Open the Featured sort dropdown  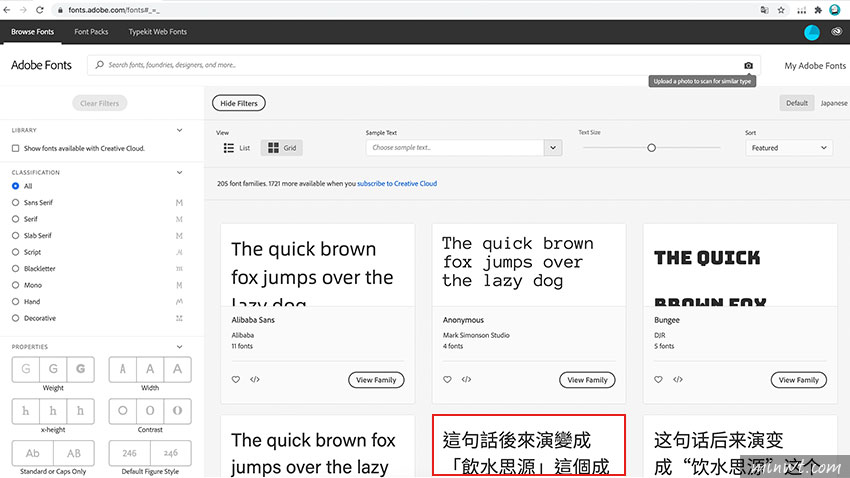coord(789,148)
